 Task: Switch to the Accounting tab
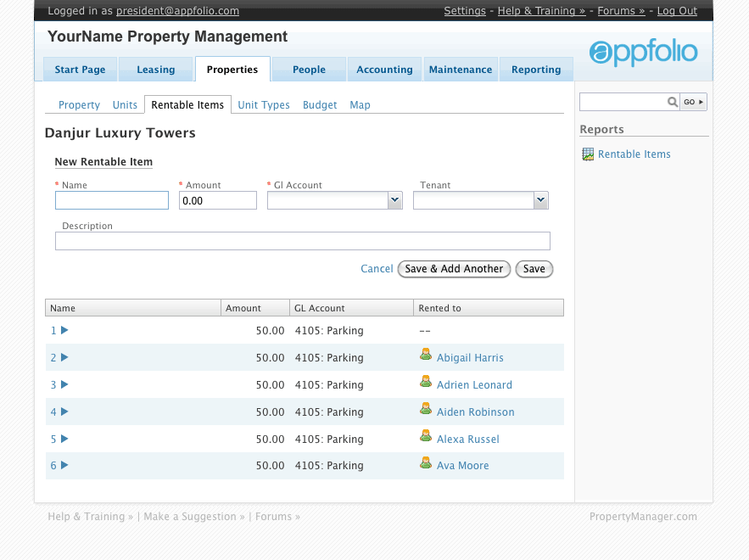click(384, 70)
